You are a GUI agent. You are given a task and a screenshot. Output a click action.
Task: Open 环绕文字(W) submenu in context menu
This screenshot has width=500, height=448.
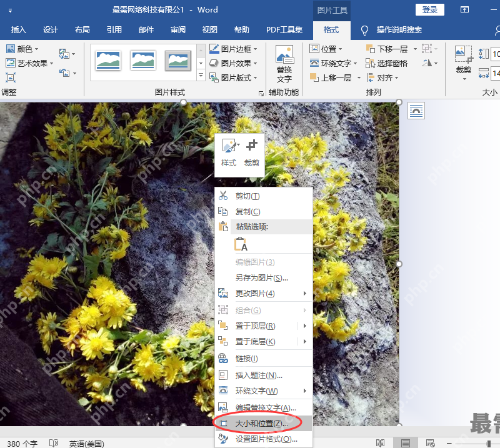263,391
